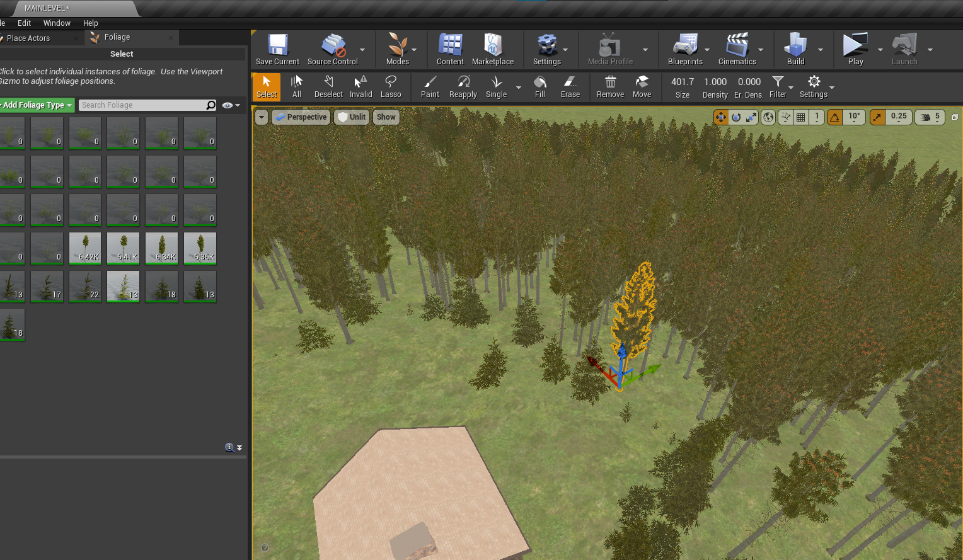Click the Invalid selection tool
Screen dimensions: 963x560
360,87
